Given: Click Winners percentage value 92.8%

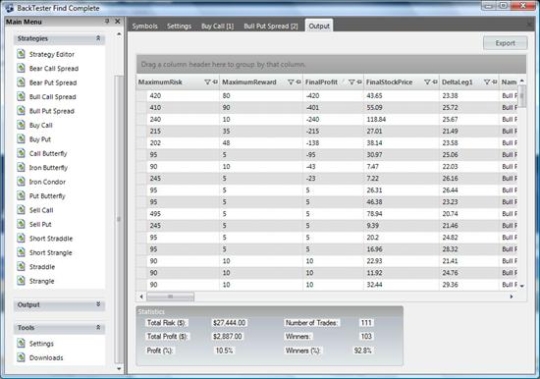Looking at the screenshot, I should click(x=363, y=350).
